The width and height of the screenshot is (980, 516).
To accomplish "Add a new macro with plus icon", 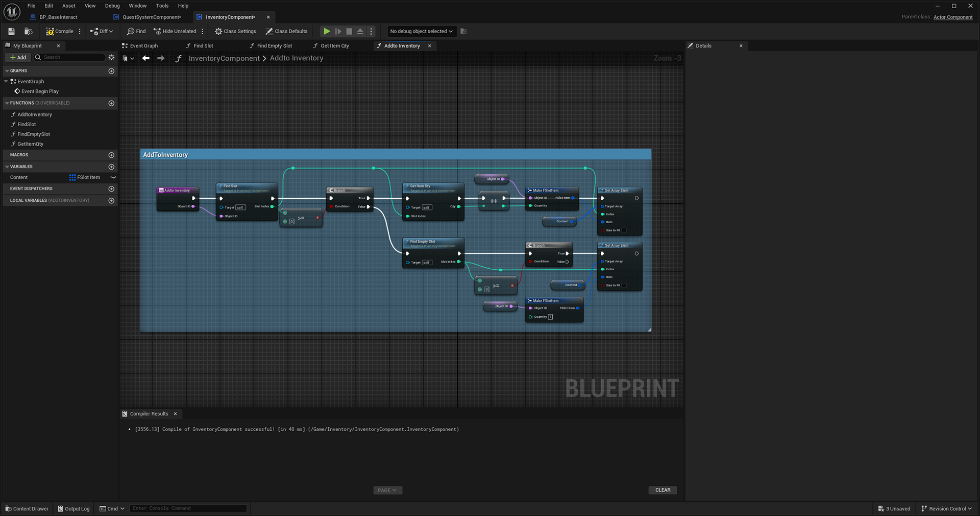I will pos(111,155).
